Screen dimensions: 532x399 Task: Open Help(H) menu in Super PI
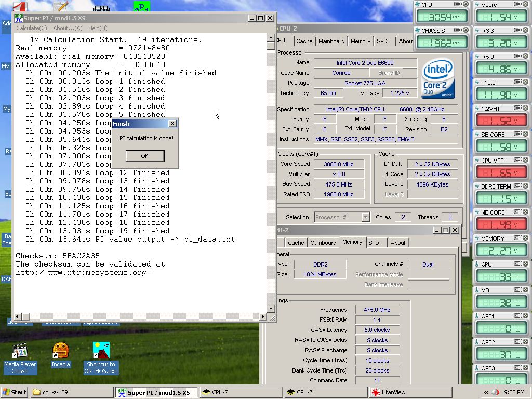point(98,28)
